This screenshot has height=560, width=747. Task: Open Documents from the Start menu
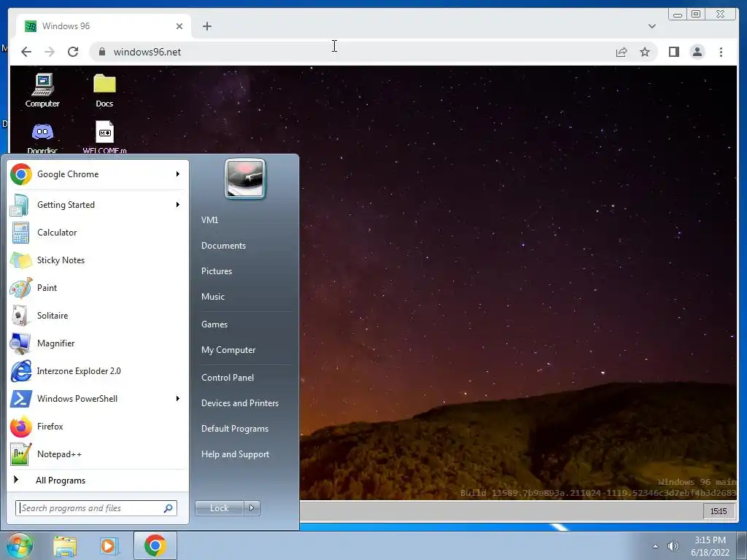click(223, 246)
